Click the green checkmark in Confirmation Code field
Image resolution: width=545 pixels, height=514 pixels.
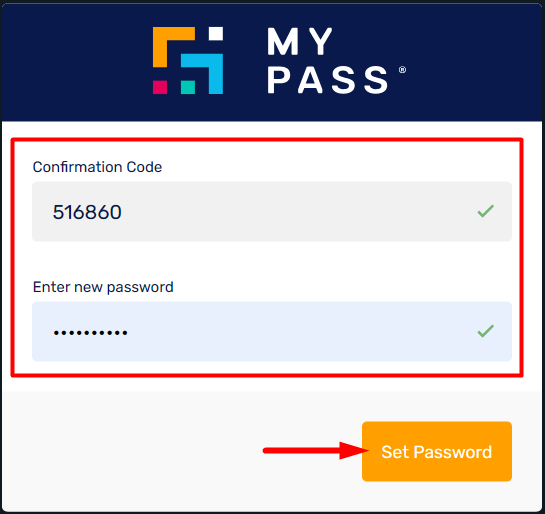(x=486, y=211)
